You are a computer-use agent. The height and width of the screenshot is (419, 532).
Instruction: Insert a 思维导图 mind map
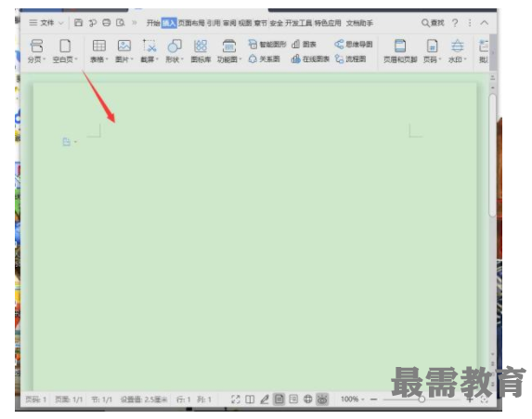coord(353,45)
